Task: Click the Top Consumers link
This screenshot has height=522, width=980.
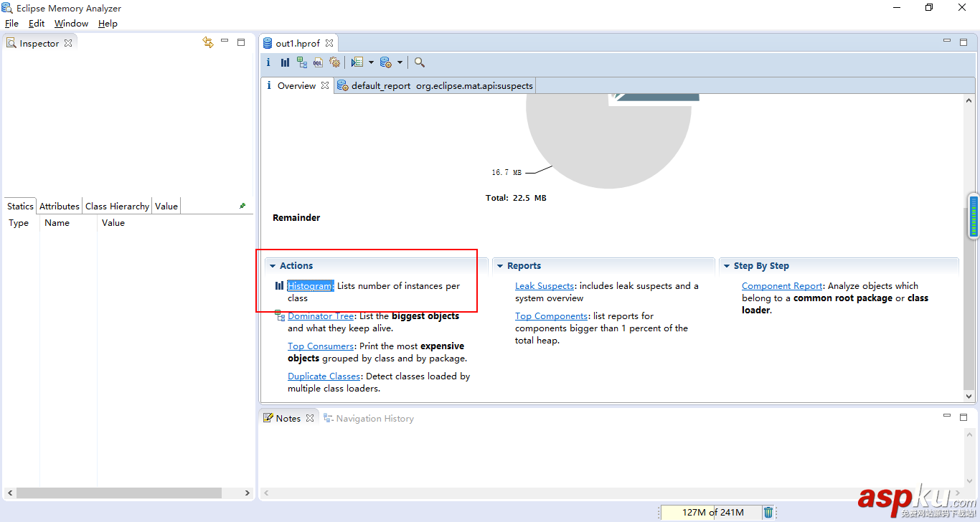Action: (320, 346)
